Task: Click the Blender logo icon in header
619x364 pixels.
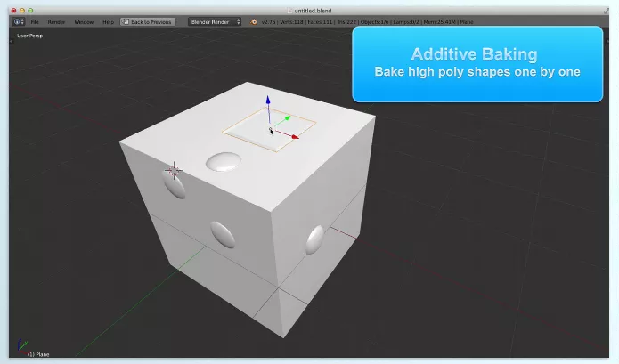Action: 254,21
